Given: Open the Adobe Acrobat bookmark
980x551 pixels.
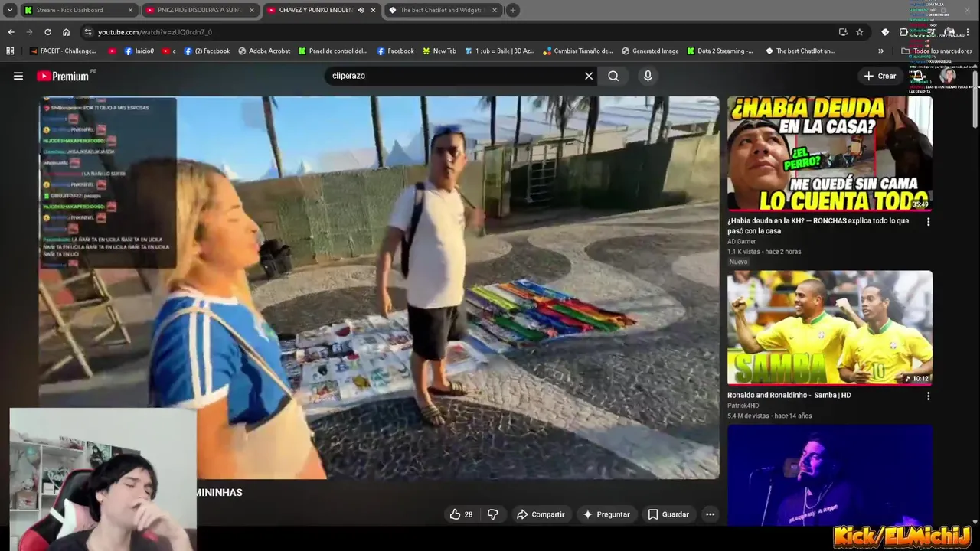Looking at the screenshot, I should click(264, 51).
